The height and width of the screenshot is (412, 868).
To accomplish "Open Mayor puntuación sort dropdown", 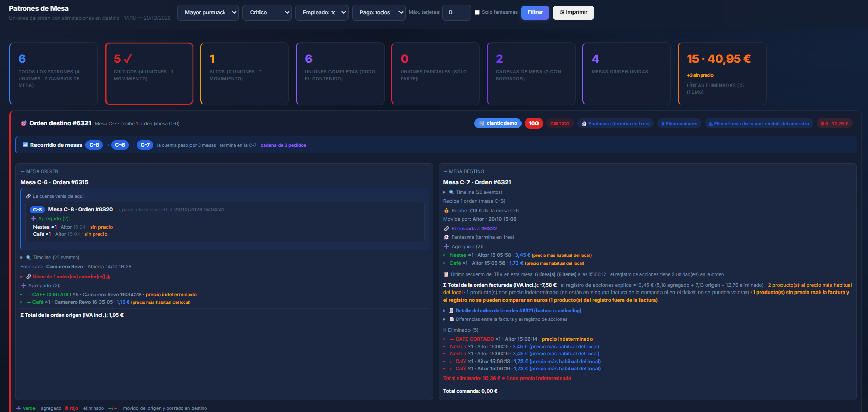I will tap(208, 12).
